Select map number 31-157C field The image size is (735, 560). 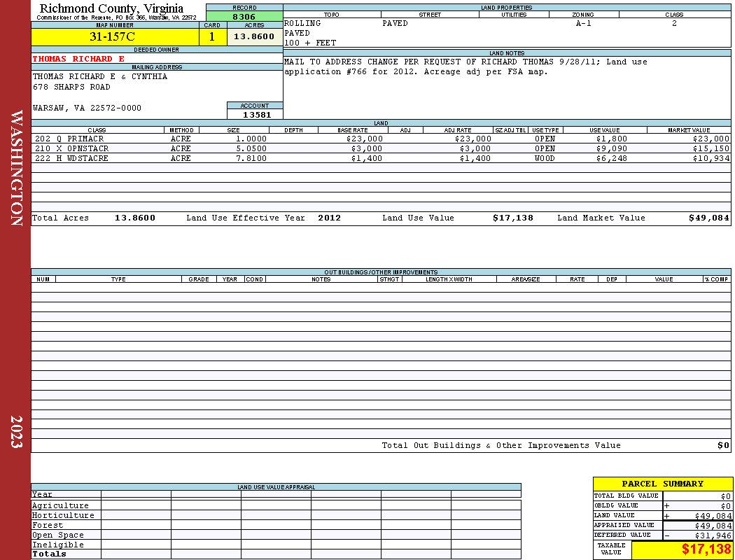115,36
